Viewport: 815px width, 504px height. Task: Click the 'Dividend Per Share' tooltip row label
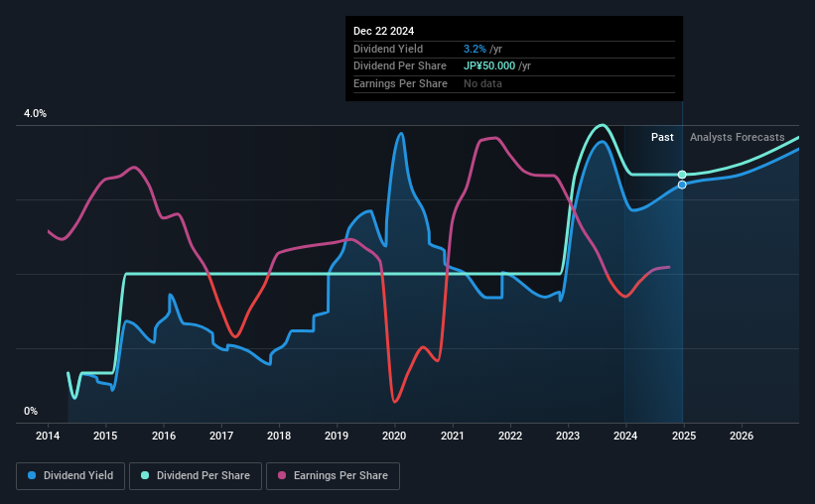(400, 66)
